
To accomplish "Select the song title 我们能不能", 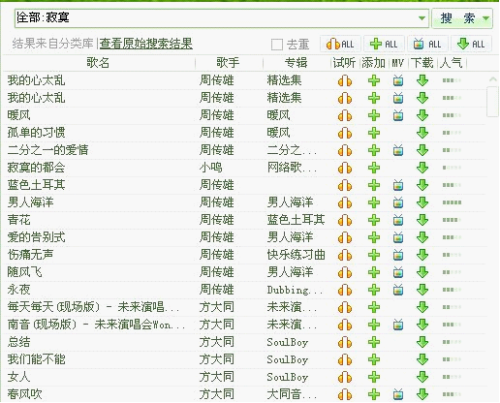I will pos(36,359).
